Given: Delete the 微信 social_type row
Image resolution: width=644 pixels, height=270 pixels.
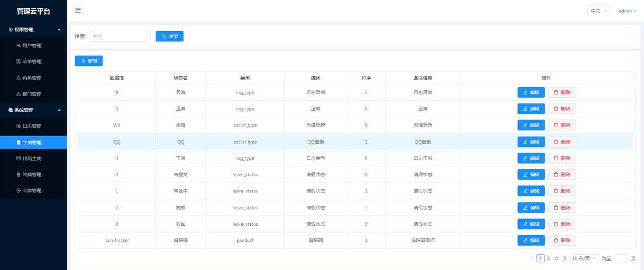Looking at the screenshot, I should [562, 125].
